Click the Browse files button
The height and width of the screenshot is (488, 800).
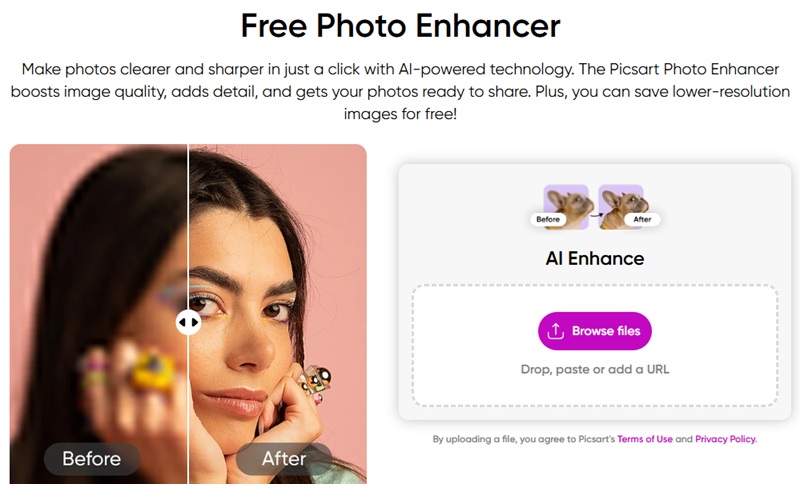click(x=595, y=331)
